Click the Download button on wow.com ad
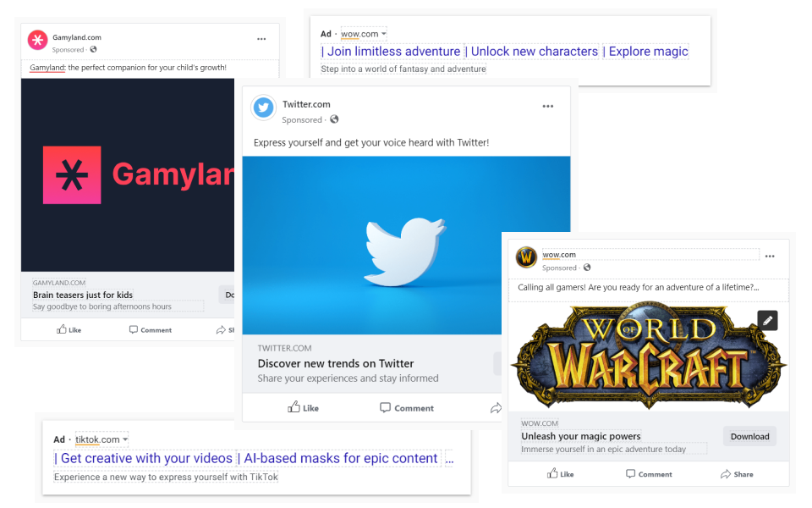Screen dimensions: 812x508 [750, 437]
